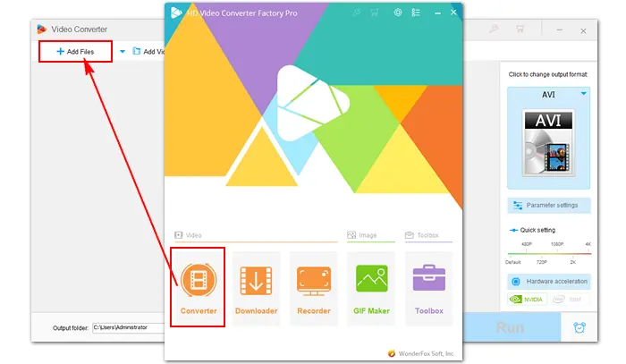Click the Video Converter app logo
Screen dimensions: 626x364
[41, 29]
